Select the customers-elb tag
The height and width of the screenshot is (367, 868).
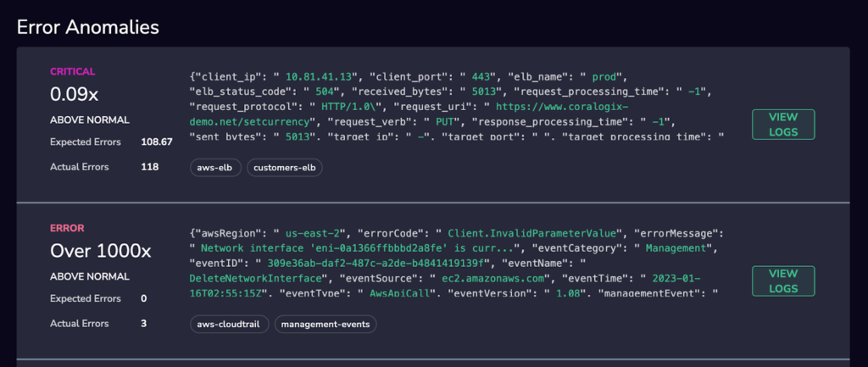pos(285,169)
